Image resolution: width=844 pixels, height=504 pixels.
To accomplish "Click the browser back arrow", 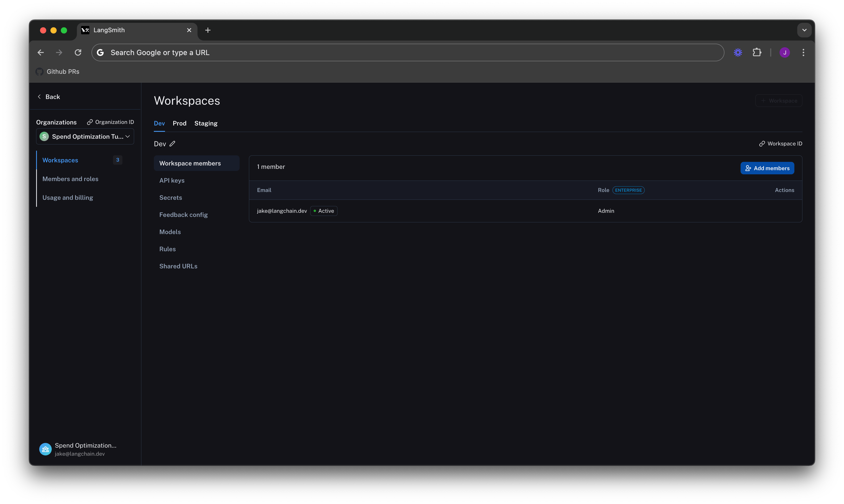I will [41, 52].
